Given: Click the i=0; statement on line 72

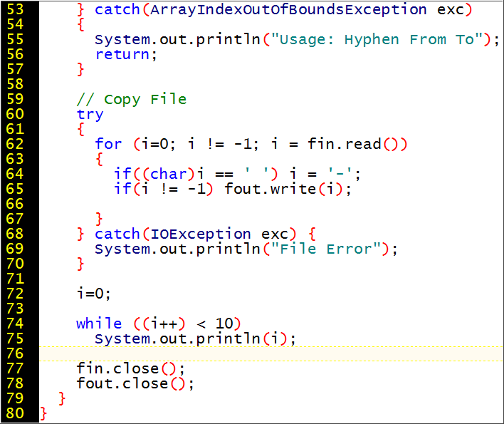Looking at the screenshot, I should click(x=93, y=294).
